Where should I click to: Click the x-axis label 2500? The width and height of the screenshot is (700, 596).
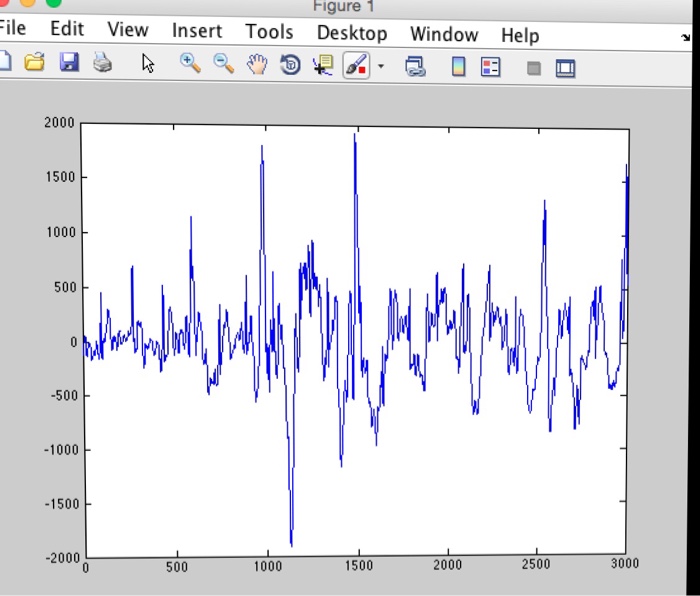pos(536,564)
